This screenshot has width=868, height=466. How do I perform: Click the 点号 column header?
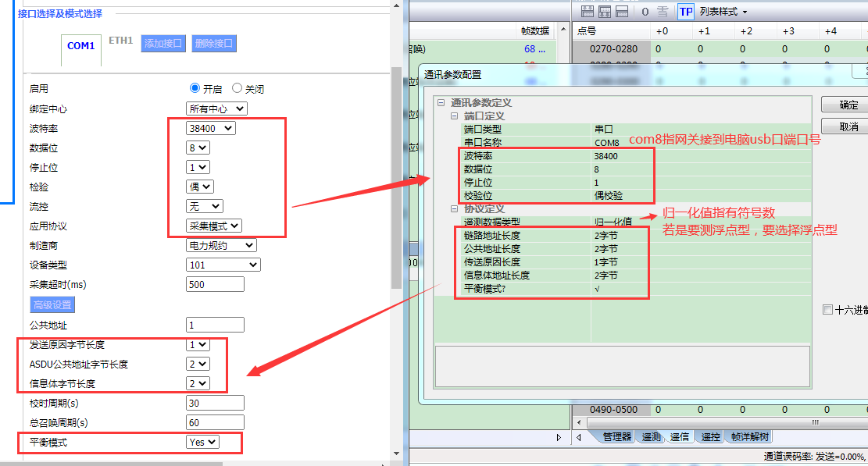coord(612,31)
